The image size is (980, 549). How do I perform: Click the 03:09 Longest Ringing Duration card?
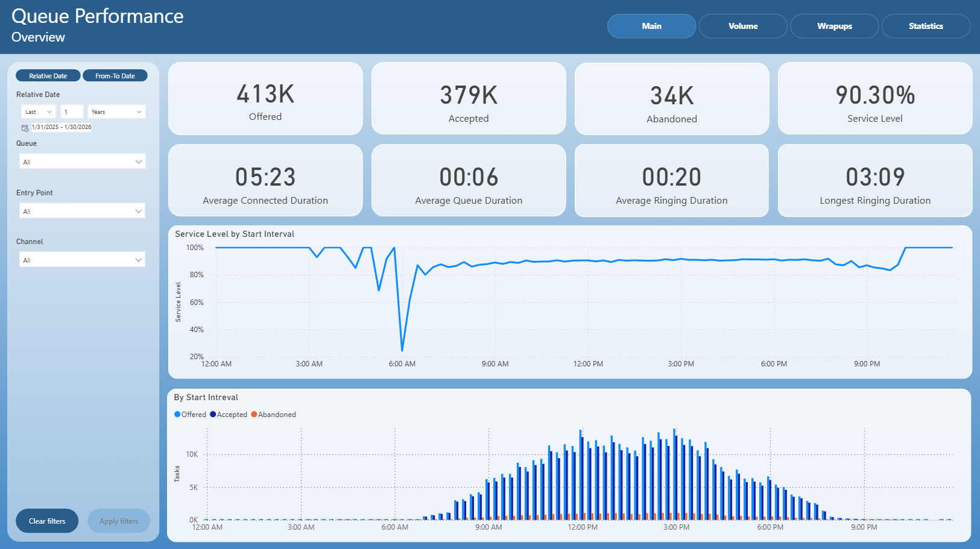875,180
